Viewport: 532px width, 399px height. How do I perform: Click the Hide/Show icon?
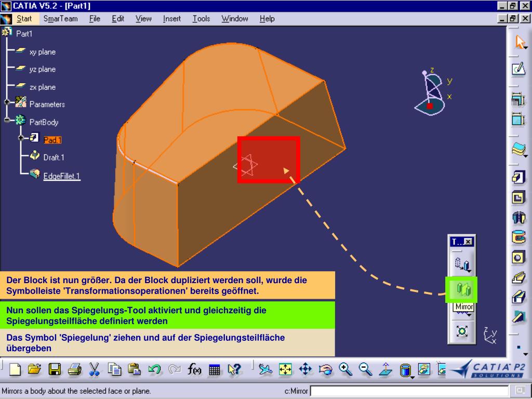[x=425, y=369]
